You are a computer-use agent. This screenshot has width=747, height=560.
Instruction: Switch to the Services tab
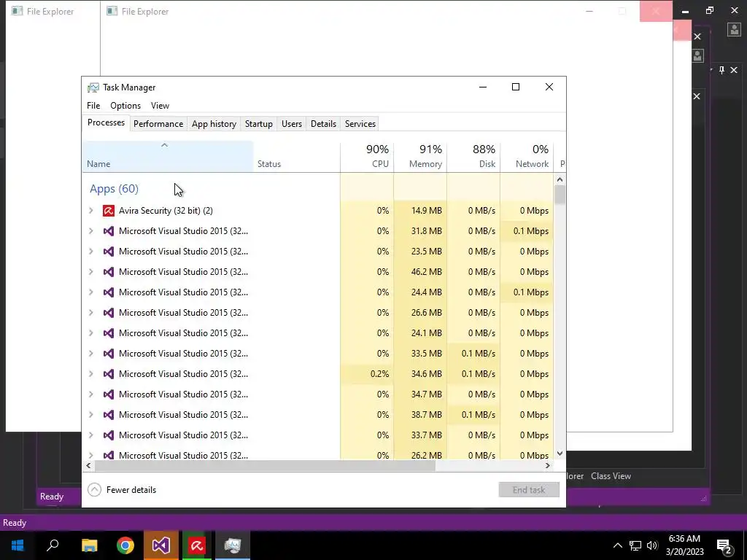[x=360, y=124]
